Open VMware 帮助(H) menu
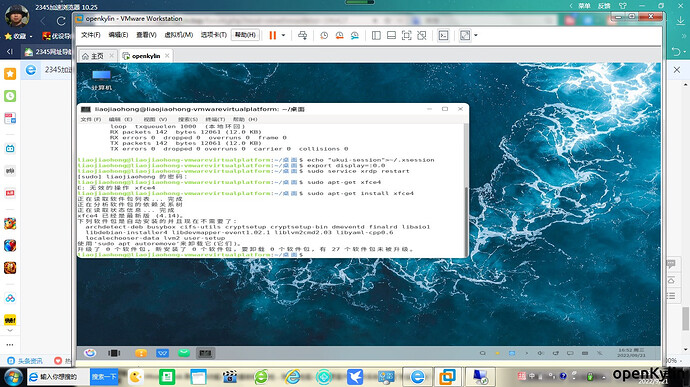This screenshot has height=387, width=690. [x=245, y=35]
